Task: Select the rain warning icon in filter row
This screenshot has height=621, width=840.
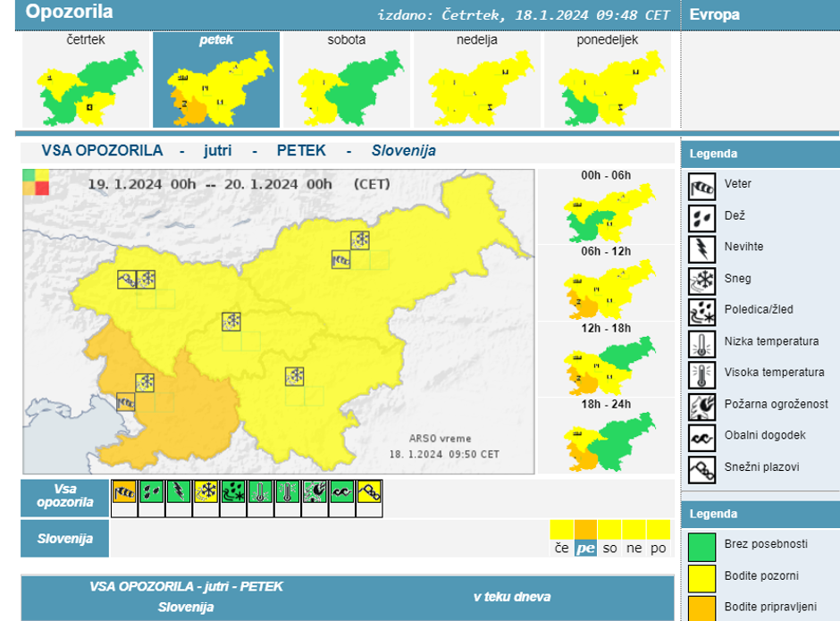Action: [152, 491]
